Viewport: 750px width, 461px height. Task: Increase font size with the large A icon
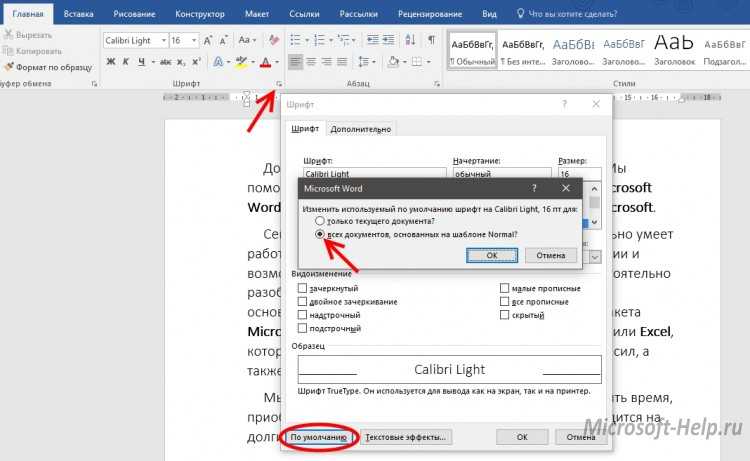[x=208, y=40]
